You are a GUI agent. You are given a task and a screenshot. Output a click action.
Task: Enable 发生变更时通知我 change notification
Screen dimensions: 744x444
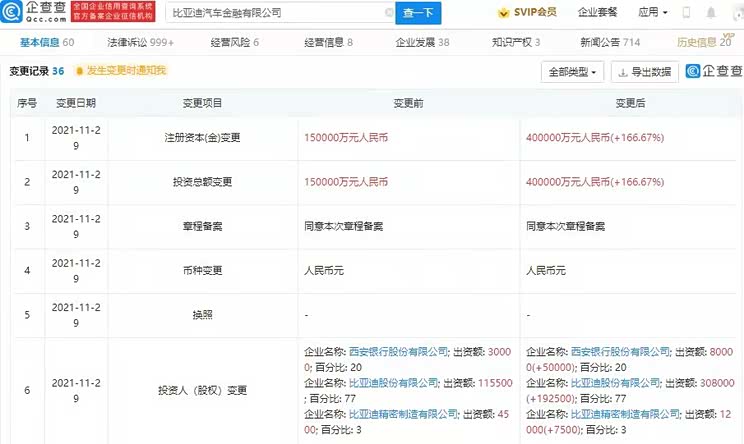[126, 71]
